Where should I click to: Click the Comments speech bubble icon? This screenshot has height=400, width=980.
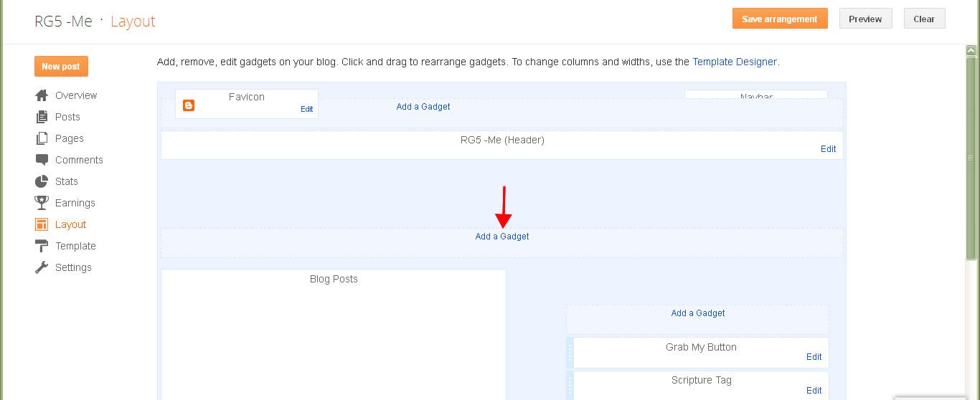click(42, 160)
